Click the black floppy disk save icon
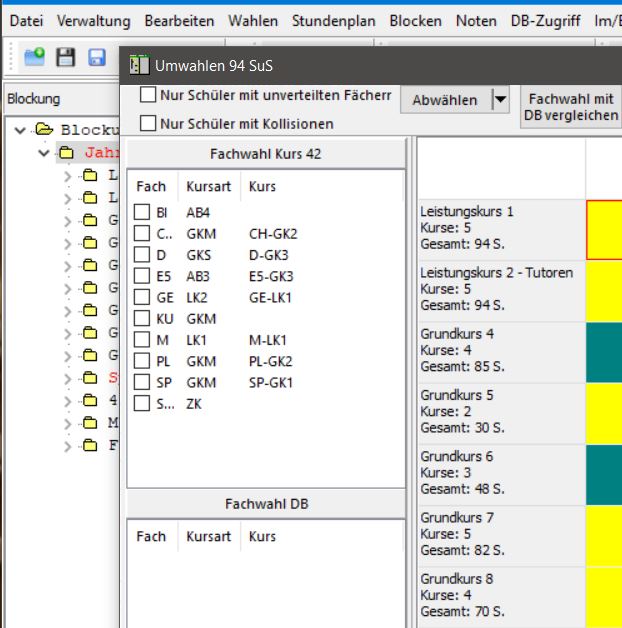The height and width of the screenshot is (628, 622). point(66,57)
